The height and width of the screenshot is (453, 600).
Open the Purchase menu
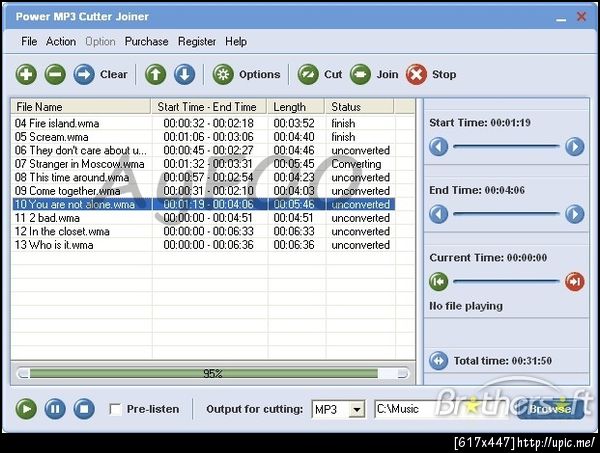147,41
